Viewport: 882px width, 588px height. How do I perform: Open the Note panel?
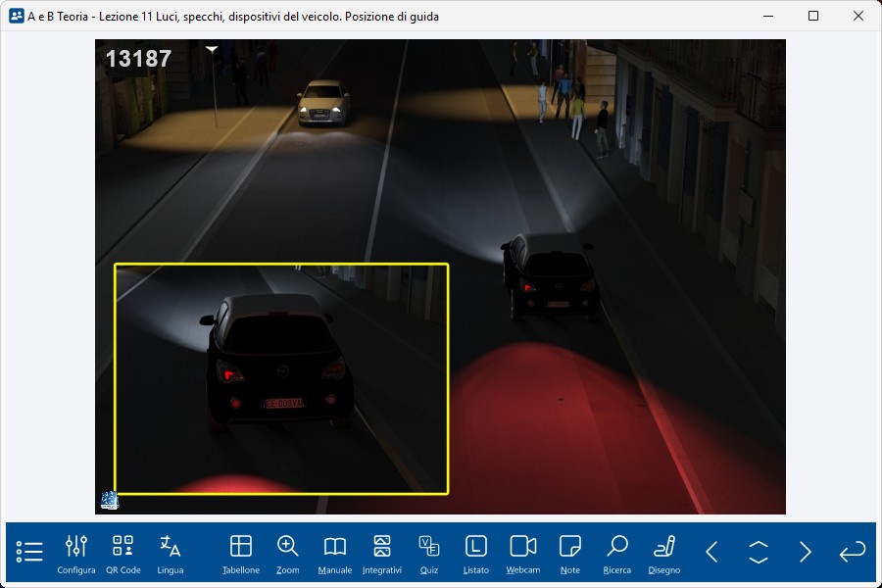click(570, 554)
